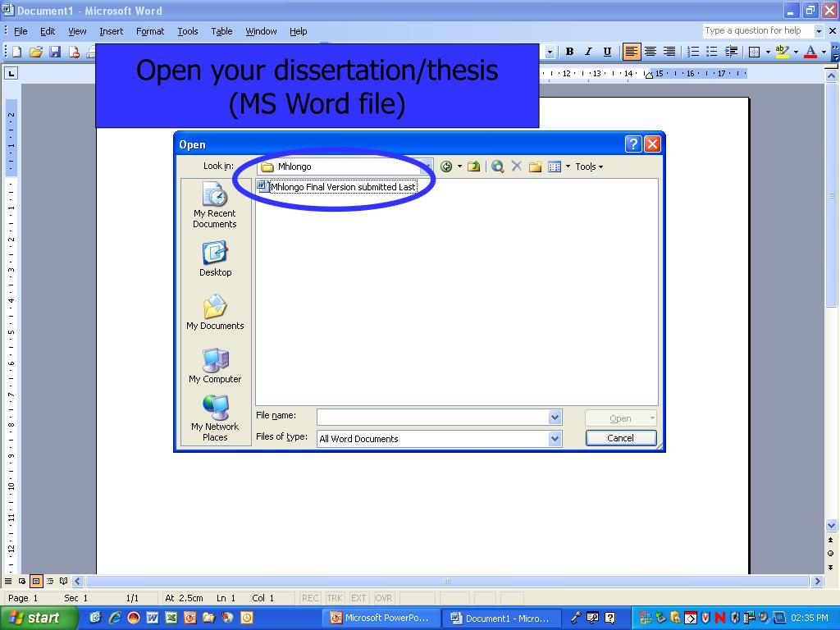Click the Up One Level folder icon
Viewport: 840px width, 630px height.
(x=473, y=167)
